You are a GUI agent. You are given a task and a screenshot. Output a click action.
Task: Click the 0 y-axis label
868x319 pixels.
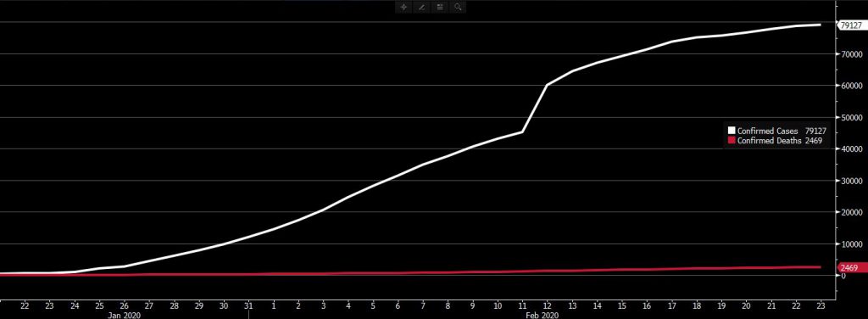[x=843, y=276]
